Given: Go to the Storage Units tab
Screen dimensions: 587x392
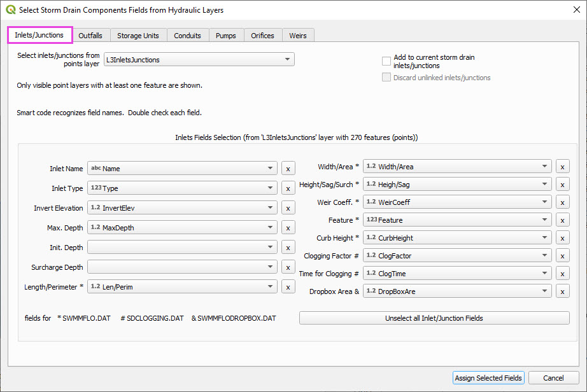Looking at the screenshot, I should click(x=138, y=36).
